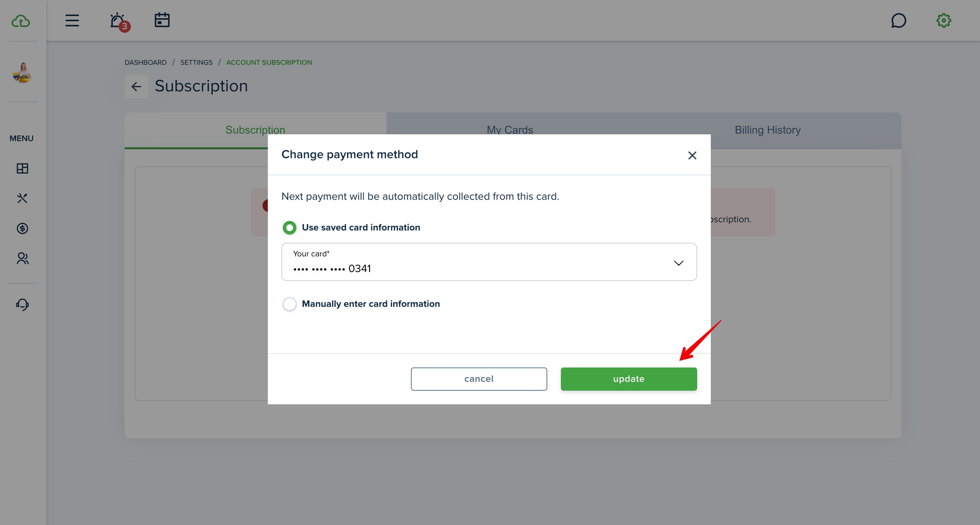Click the chevron arrow in card selector
The width and height of the screenshot is (980, 525).
[x=678, y=263]
